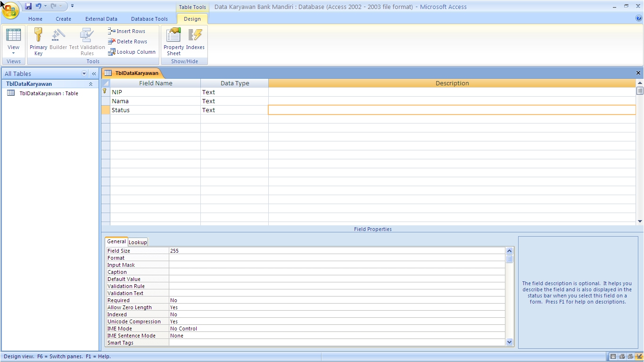Click Insert Rows in Tools group
The image size is (644, 362).
[126, 31]
